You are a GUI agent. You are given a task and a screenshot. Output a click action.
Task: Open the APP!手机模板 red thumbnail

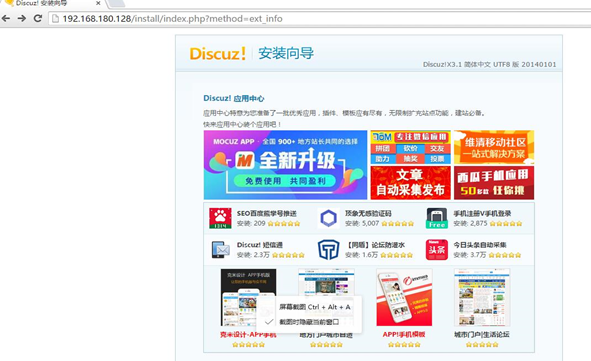[x=404, y=297]
